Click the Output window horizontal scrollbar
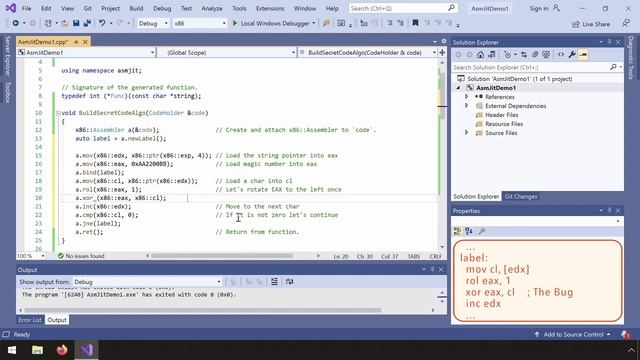640x360 pixels. (202, 310)
